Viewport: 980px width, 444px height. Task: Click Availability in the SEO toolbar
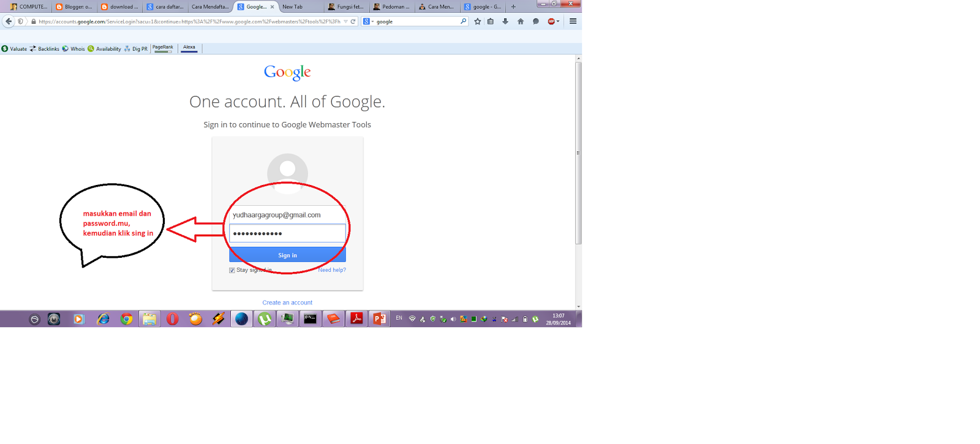pos(104,49)
